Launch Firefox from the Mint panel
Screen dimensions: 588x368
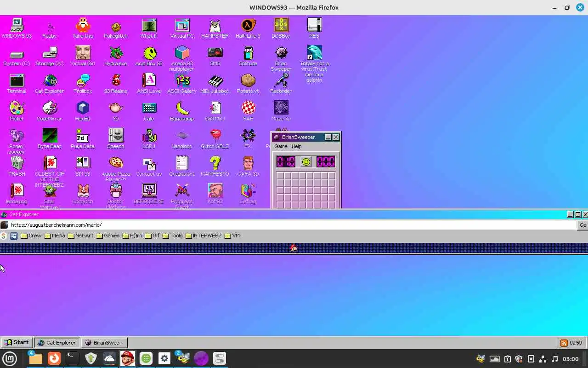[x=54, y=358]
